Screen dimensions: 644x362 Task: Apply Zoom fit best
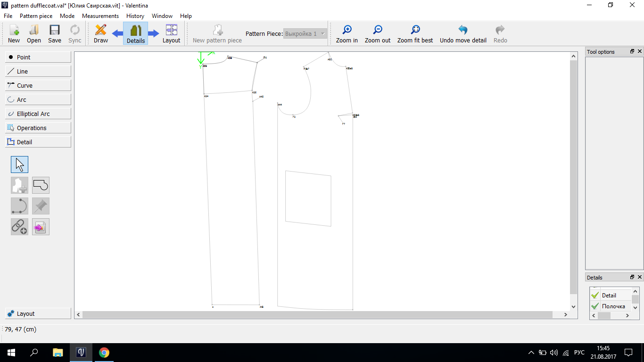click(x=415, y=34)
